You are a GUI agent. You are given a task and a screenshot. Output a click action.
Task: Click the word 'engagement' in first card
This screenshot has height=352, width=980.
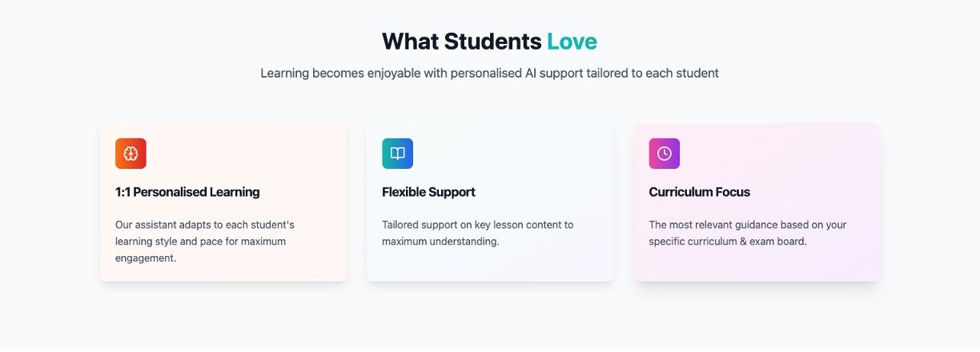(x=145, y=258)
